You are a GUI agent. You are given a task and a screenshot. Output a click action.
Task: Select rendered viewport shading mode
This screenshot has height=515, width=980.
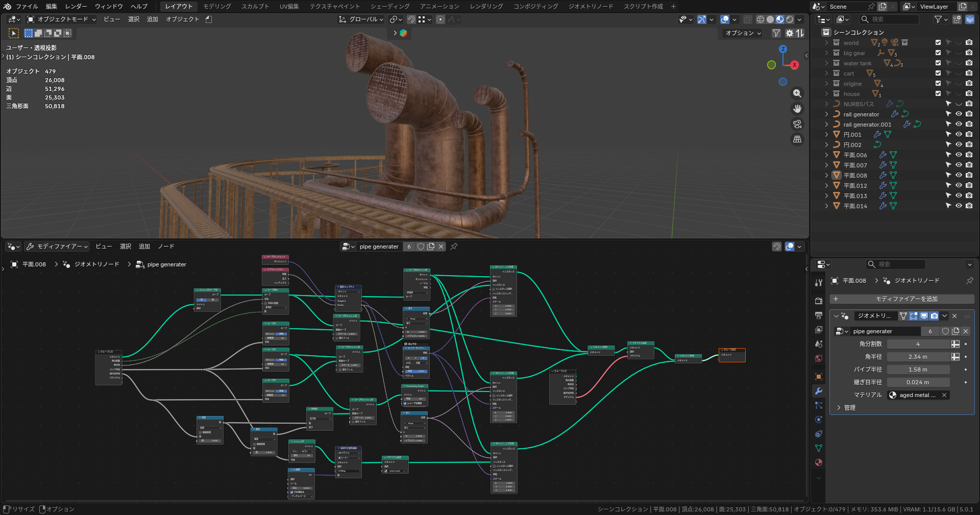click(790, 19)
